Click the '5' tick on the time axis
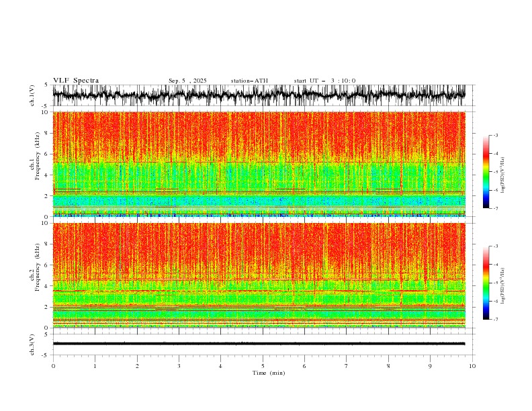532x411 pixels. click(263, 366)
